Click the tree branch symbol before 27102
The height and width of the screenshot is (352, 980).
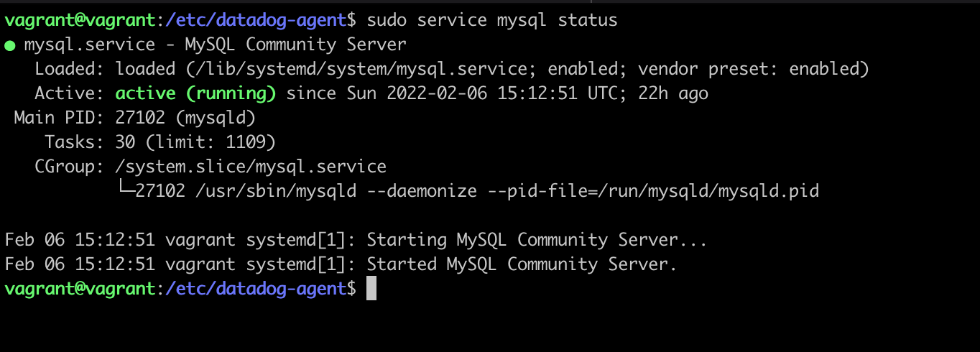click(x=125, y=191)
